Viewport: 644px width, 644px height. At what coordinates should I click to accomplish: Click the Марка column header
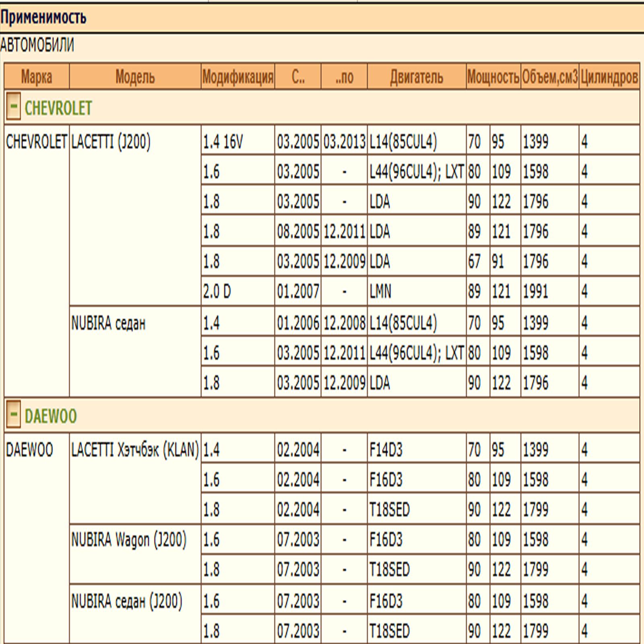37,76
